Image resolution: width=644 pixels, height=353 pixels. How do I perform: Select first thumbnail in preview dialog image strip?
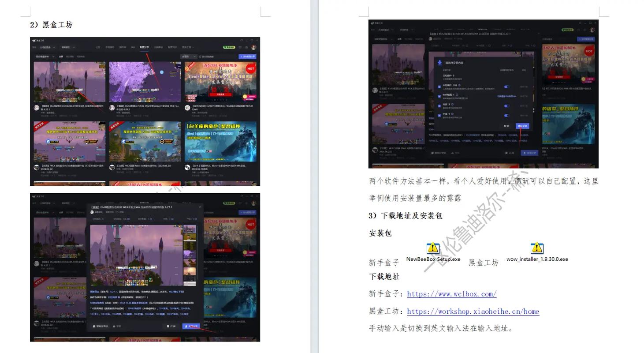click(190, 229)
